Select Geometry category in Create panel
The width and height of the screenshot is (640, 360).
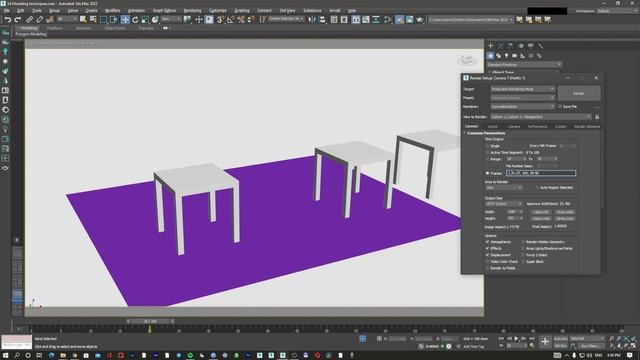pyautogui.click(x=491, y=56)
